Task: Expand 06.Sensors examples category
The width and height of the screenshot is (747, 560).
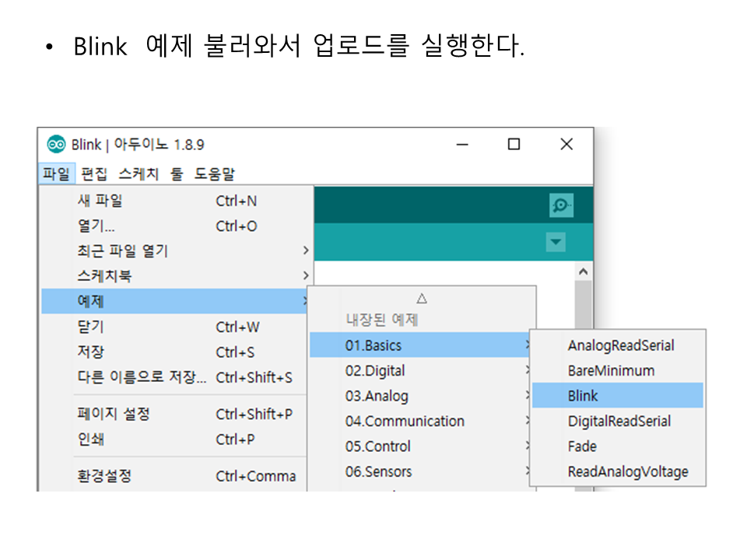Action: [x=420, y=471]
